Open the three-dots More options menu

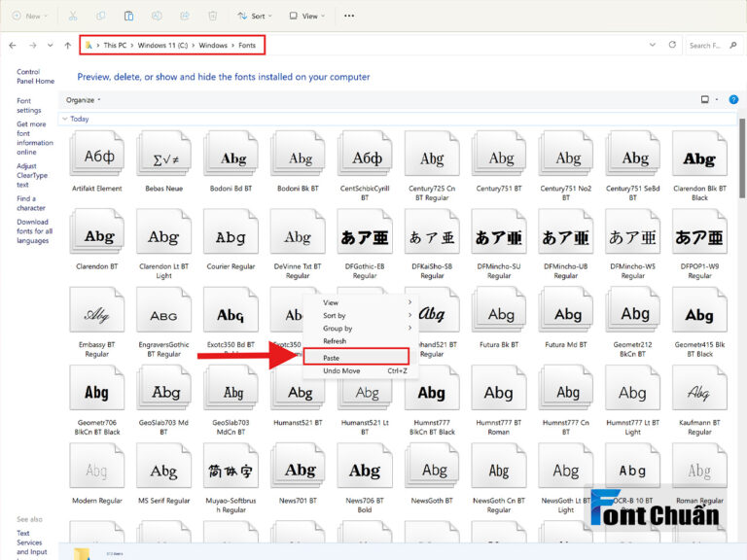(349, 16)
